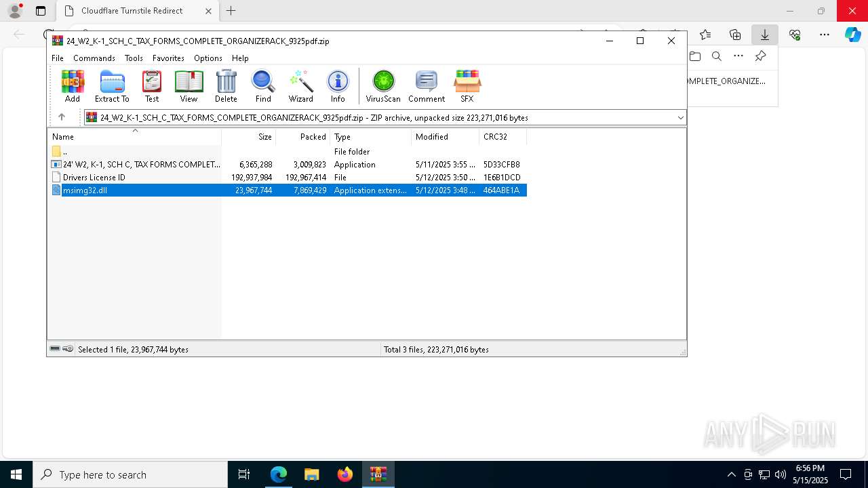The width and height of the screenshot is (868, 488).
Task: Open Edge settings and more menu
Action: coord(825,35)
